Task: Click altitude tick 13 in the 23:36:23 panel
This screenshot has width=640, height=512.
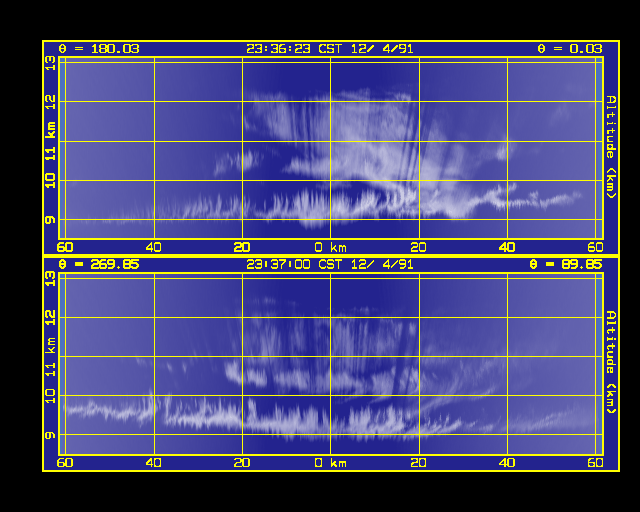Action: [x=50, y=63]
